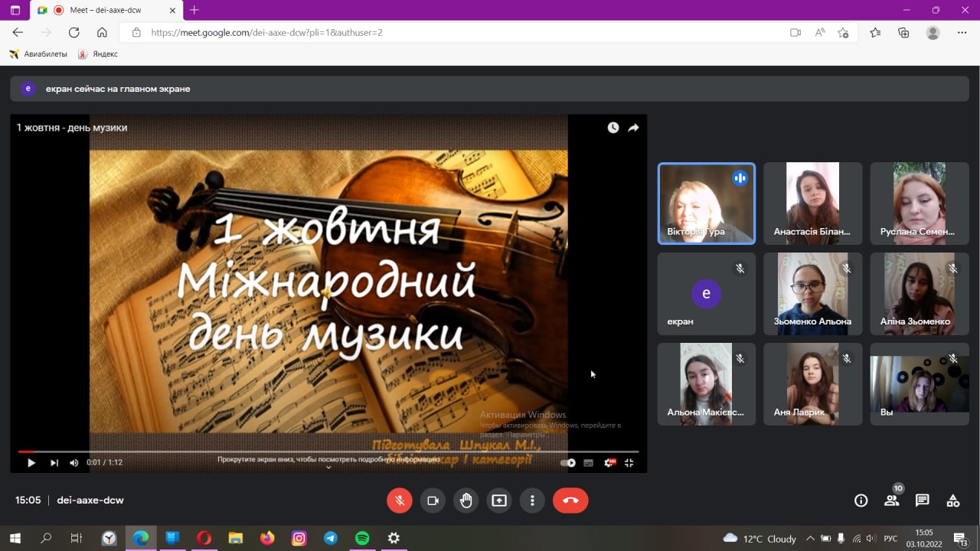Screen dimensions: 980x551
Task: Open Edge's settings and more menu
Action: 962,33
